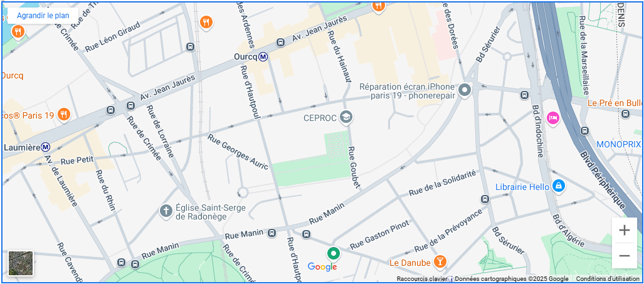Select the Le Pré en Bulle label

[614, 103]
